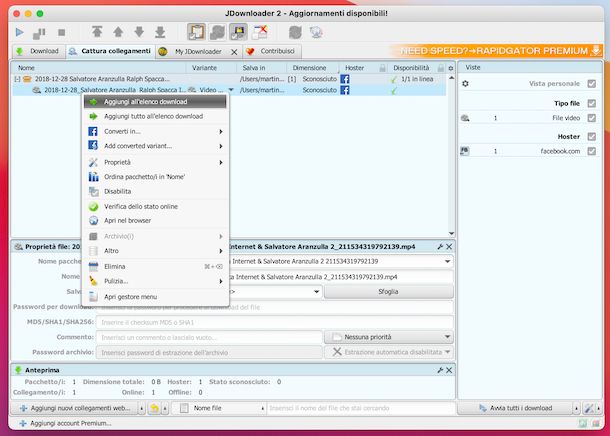Open Estrazione automatica disabilitata dropdown
The image size is (610, 436).
[389, 352]
